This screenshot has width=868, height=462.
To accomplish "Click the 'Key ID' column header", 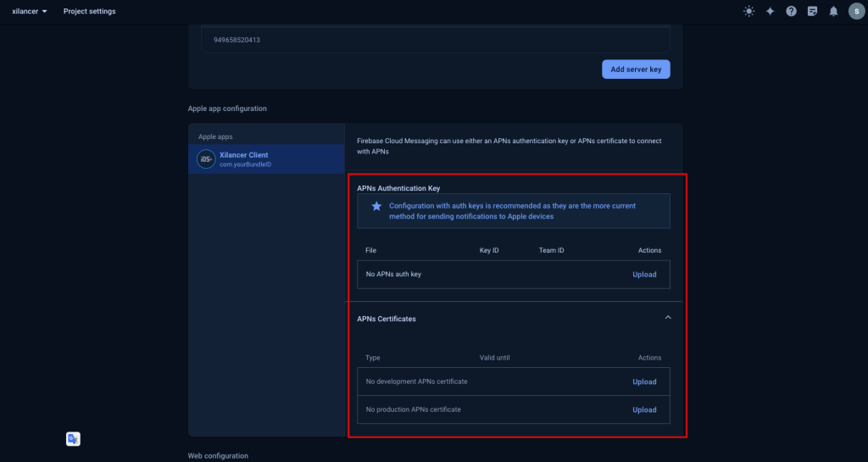I will click(x=489, y=250).
